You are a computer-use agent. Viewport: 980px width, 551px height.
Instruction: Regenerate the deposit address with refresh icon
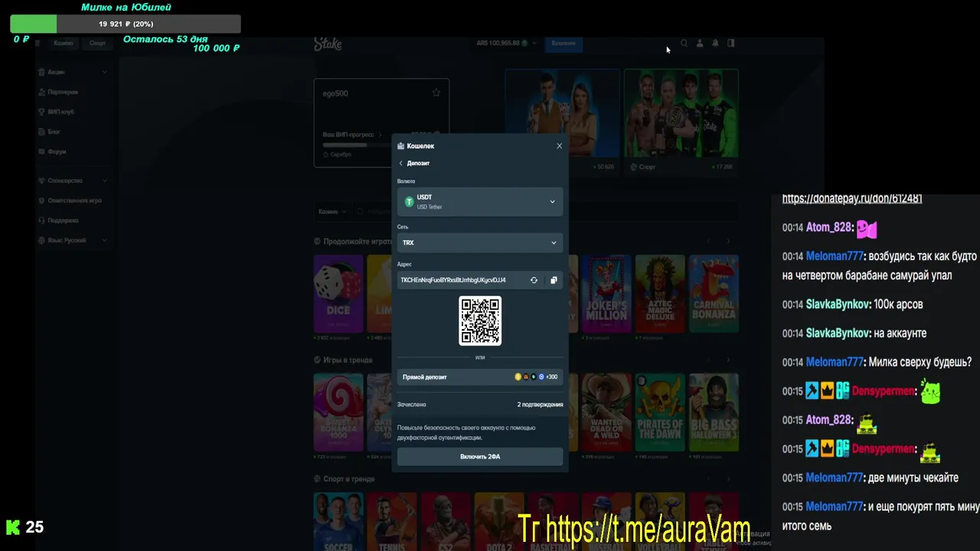click(534, 280)
